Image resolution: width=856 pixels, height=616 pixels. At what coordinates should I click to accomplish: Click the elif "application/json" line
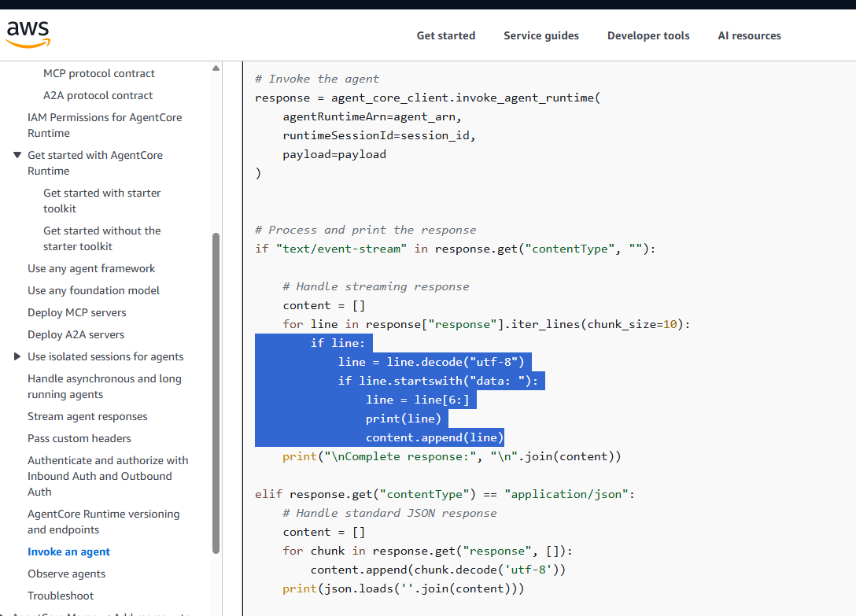click(445, 494)
